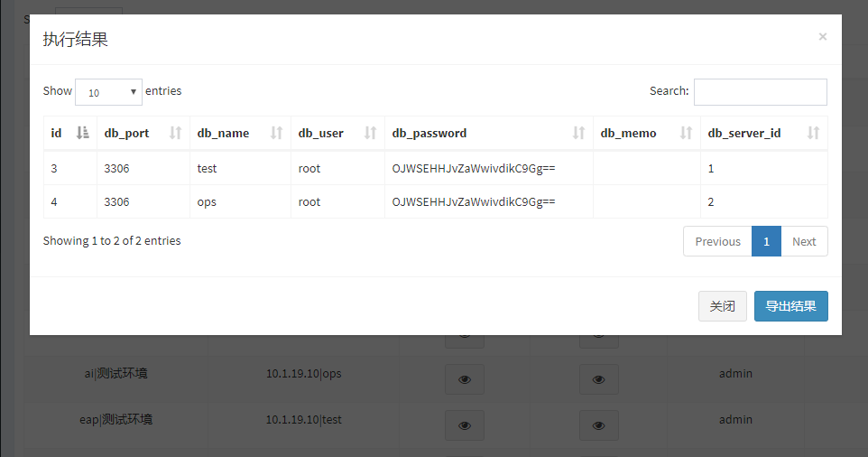
Task: Click 'Showing 1 to 2 of 2 entries' text
Action: click(112, 241)
